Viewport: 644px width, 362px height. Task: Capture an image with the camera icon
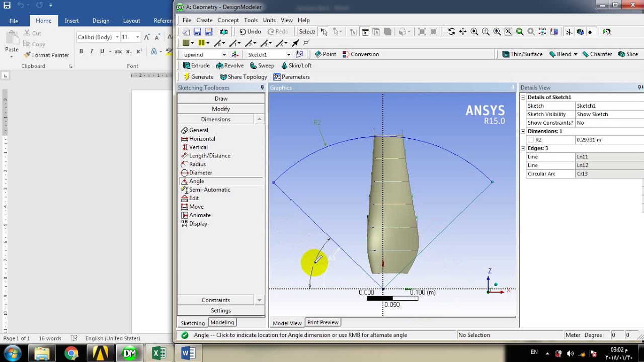pos(224,32)
